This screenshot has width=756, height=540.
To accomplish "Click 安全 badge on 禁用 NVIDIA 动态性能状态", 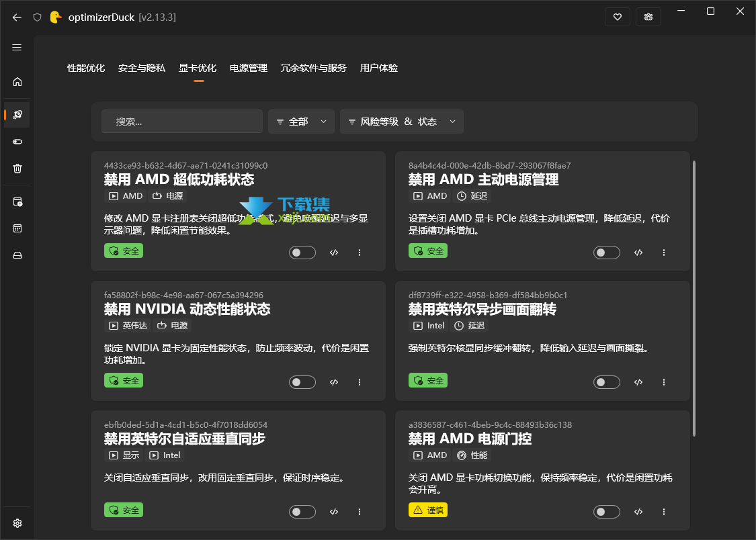I will (x=124, y=381).
